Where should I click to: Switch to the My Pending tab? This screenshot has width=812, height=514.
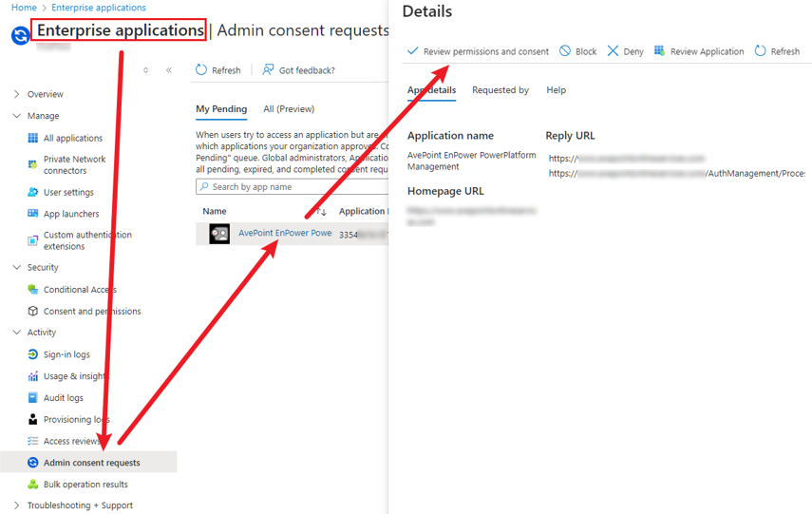point(221,109)
